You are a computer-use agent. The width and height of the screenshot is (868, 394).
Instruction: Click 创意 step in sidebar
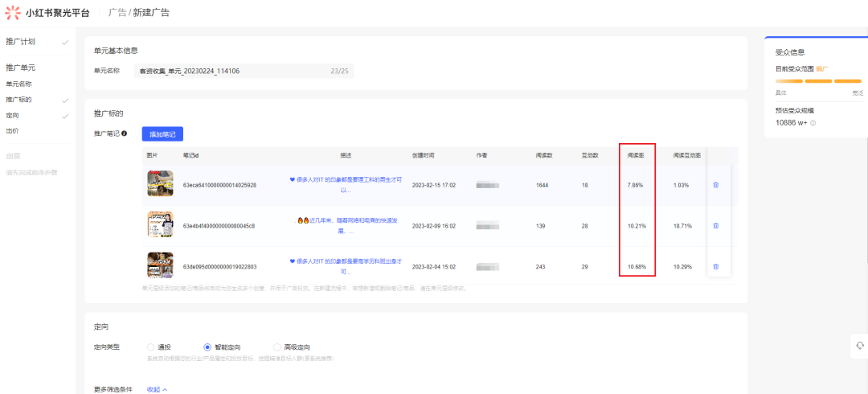click(x=14, y=156)
